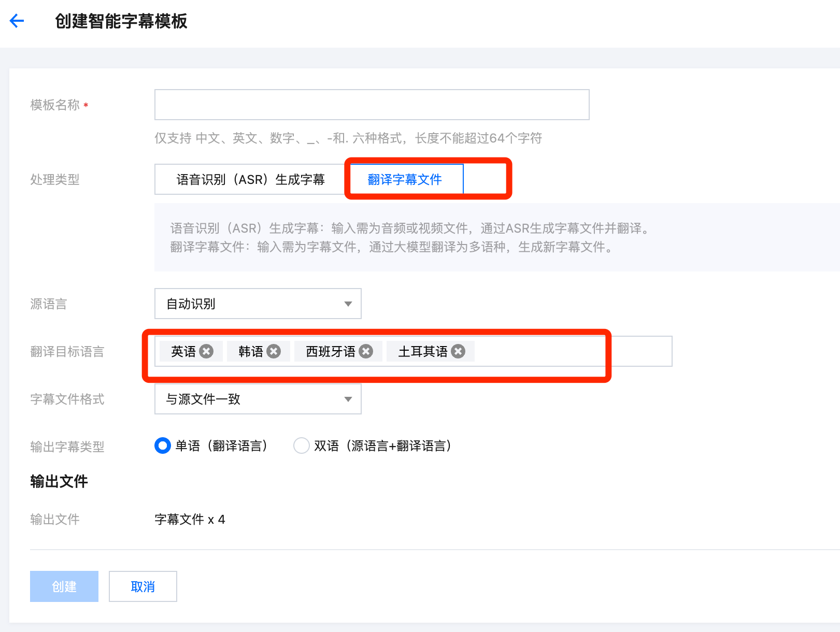Click the 西班牙语 tag label
840x632 pixels.
click(x=330, y=352)
